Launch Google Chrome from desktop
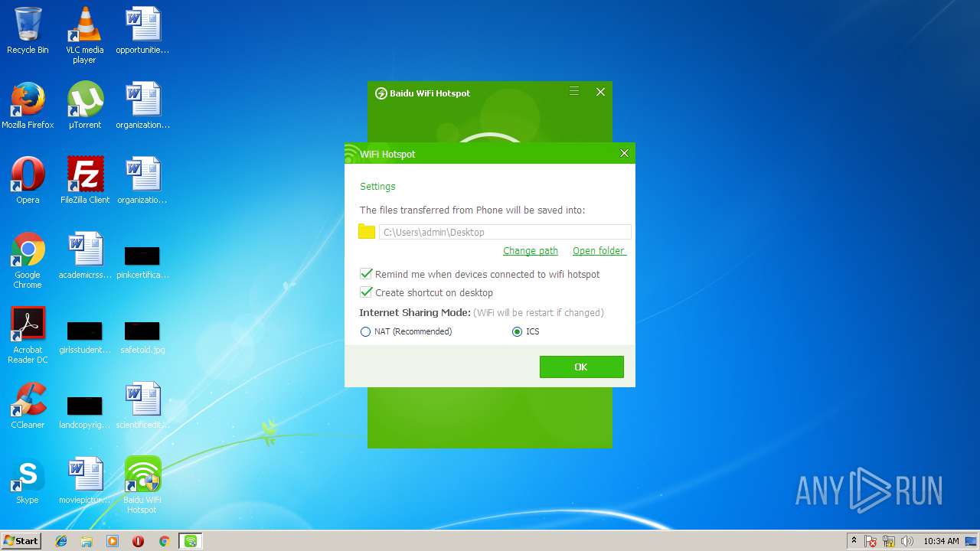This screenshot has height=551, width=980. 28,261
